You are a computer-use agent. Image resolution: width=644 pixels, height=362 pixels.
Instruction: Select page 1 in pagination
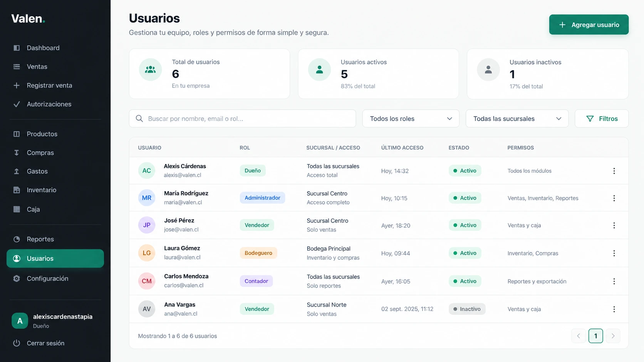(x=595, y=336)
